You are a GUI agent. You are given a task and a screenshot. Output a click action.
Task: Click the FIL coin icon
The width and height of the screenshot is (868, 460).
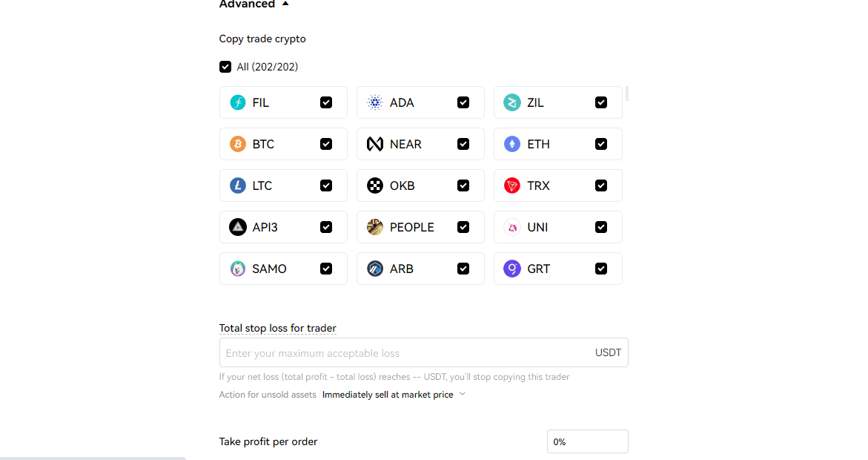point(237,102)
